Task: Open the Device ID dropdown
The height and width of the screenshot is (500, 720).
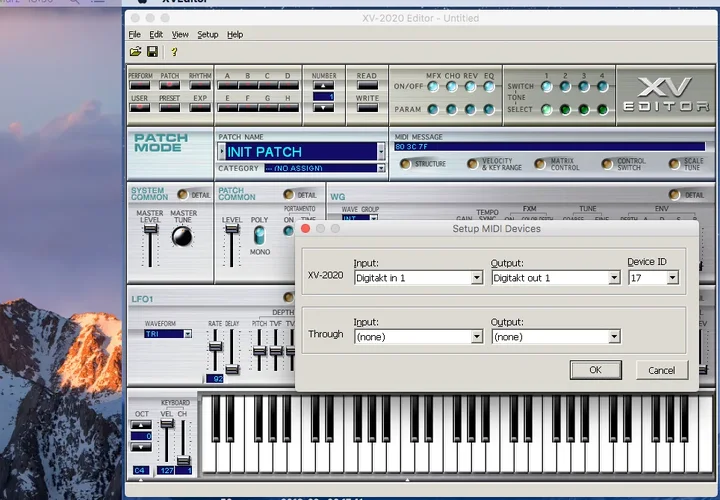Action: [x=673, y=278]
